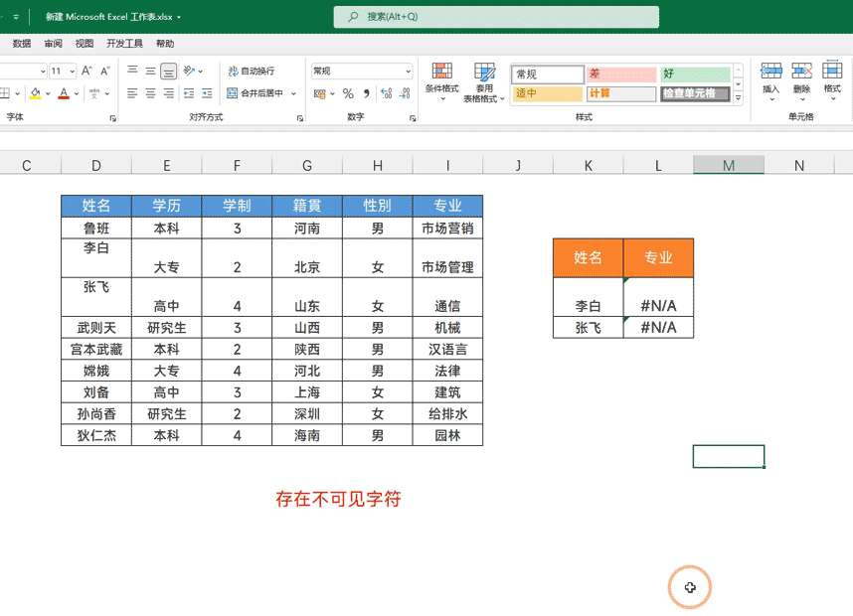Apply the 检查单元格 cell style

point(695,93)
